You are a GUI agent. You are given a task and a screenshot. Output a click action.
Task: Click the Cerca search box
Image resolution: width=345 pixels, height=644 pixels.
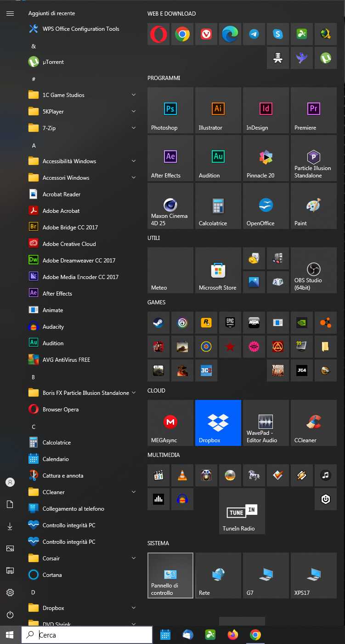pos(87,635)
